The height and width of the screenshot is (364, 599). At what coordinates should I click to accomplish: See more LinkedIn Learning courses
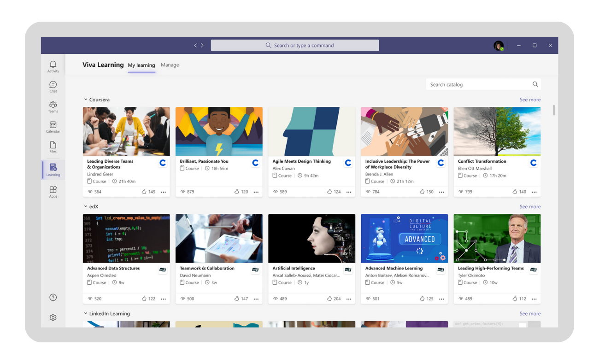coord(530,313)
